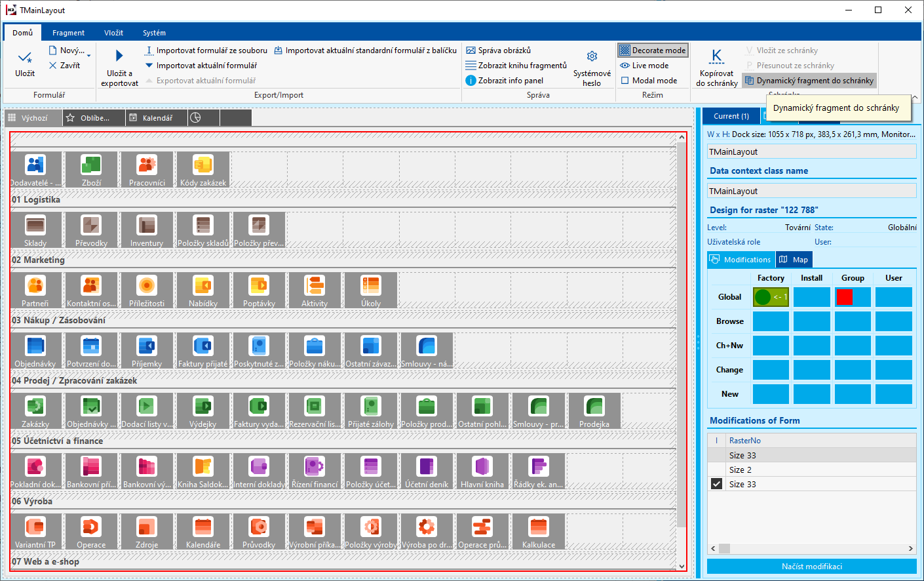Select the Zakázky tile
924x581 pixels.
[x=35, y=411]
